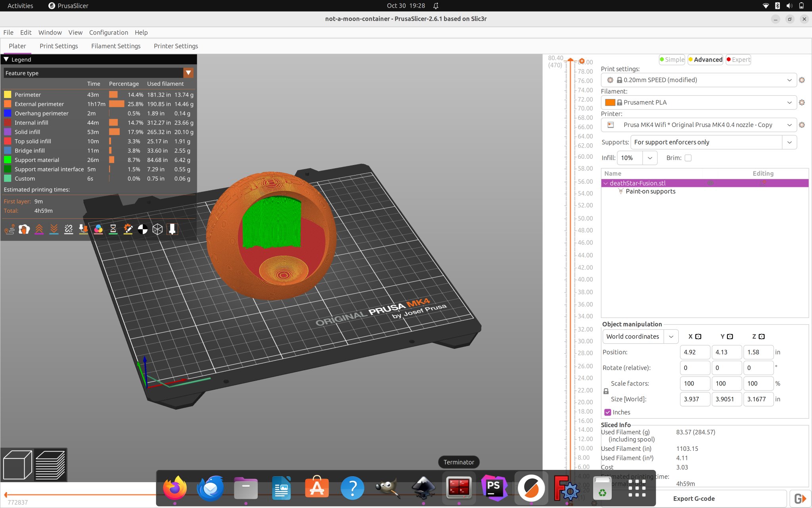Toggle retractions display icon in legend
The width and height of the screenshot is (812, 508).
click(39, 229)
